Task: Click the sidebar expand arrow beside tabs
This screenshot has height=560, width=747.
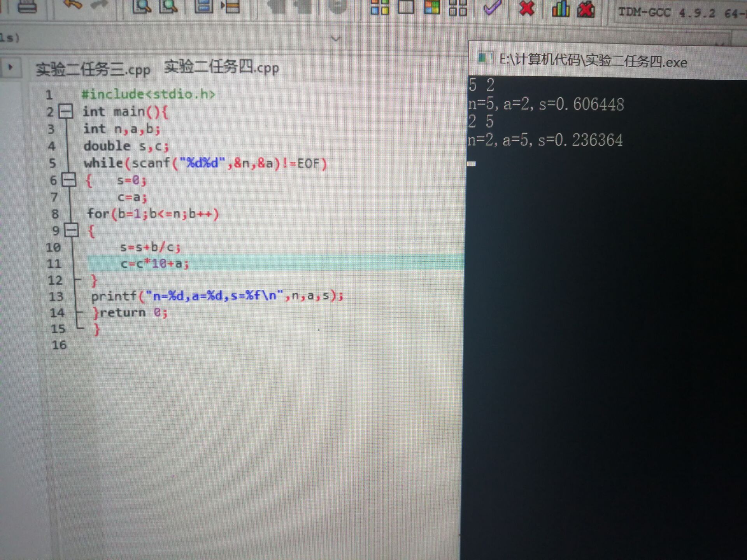Action: pyautogui.click(x=11, y=67)
